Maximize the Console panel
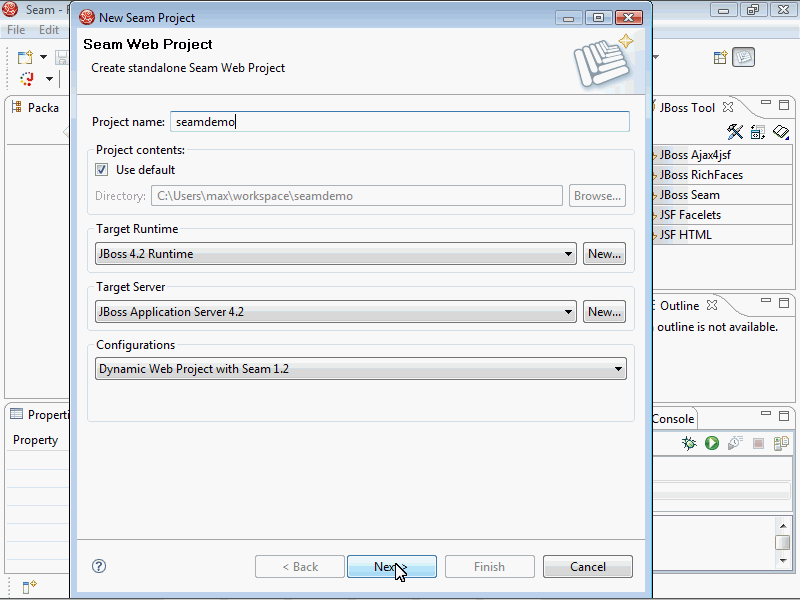800x600 pixels. tap(784, 416)
